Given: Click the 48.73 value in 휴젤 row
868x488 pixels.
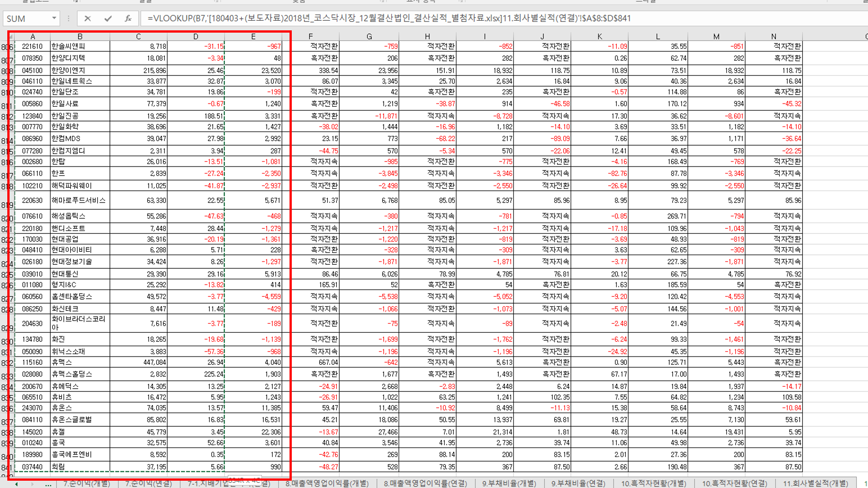Looking at the screenshot, I should pos(599,432).
